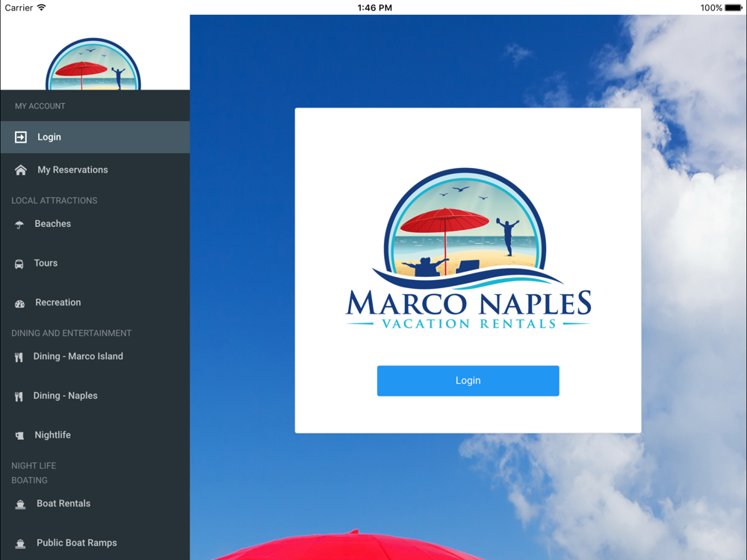Choose Tours from the sidebar

pyautogui.click(x=46, y=264)
